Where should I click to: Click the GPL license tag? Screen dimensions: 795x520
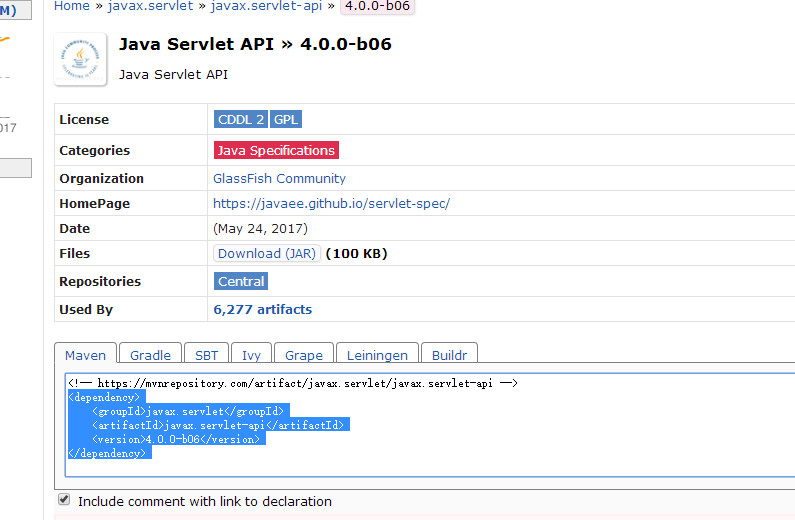(286, 120)
